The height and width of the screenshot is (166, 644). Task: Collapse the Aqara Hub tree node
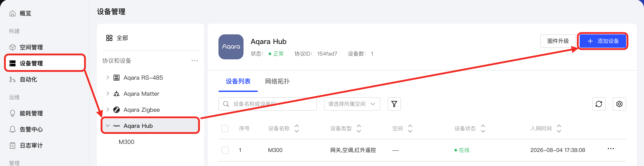point(108,126)
